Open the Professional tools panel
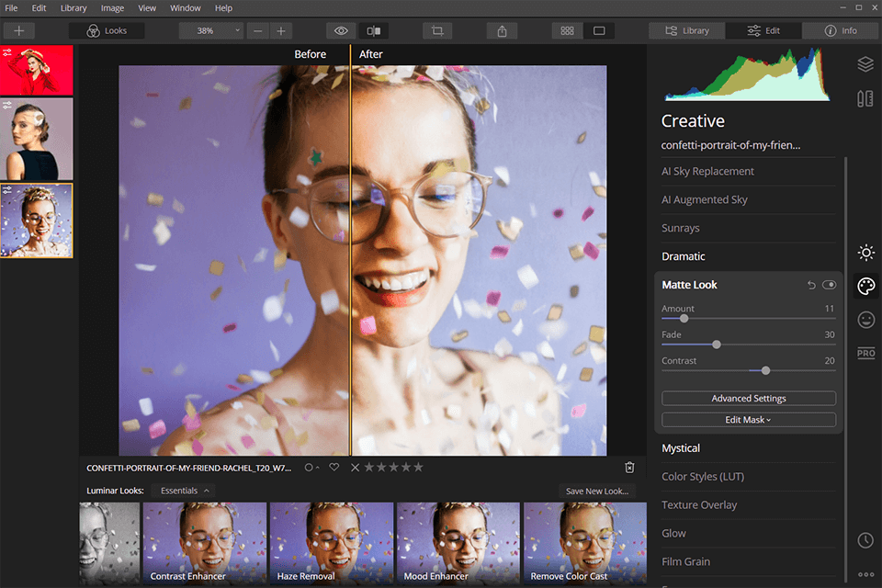This screenshot has height=588, width=882. (x=865, y=353)
